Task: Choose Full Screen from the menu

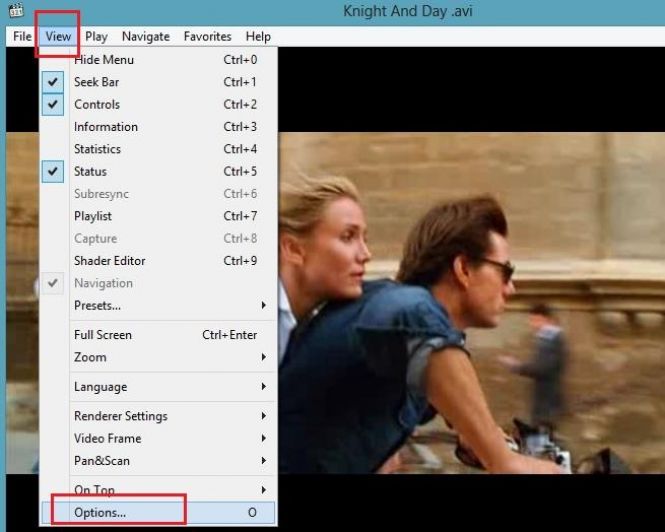Action: coord(158,335)
